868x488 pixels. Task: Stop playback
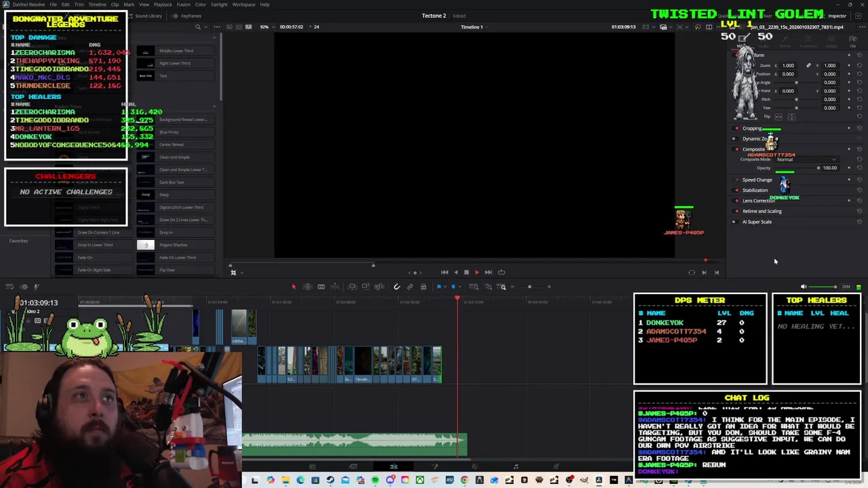coord(466,272)
